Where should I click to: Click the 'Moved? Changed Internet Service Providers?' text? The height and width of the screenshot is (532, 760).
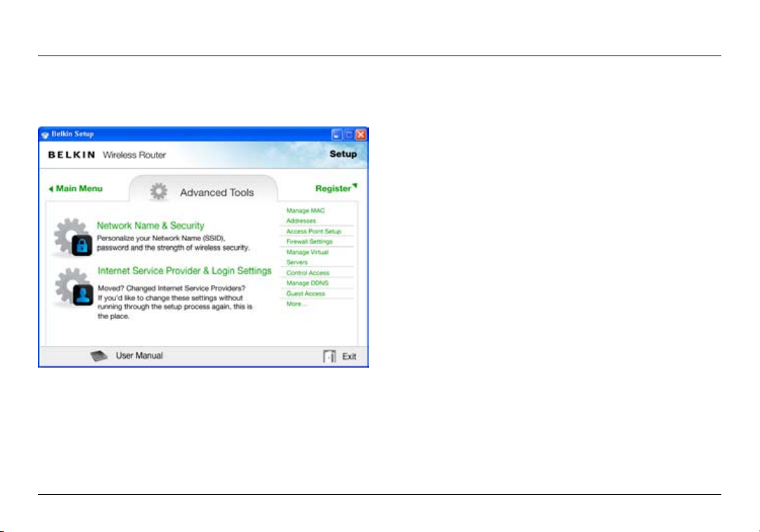coord(172,288)
